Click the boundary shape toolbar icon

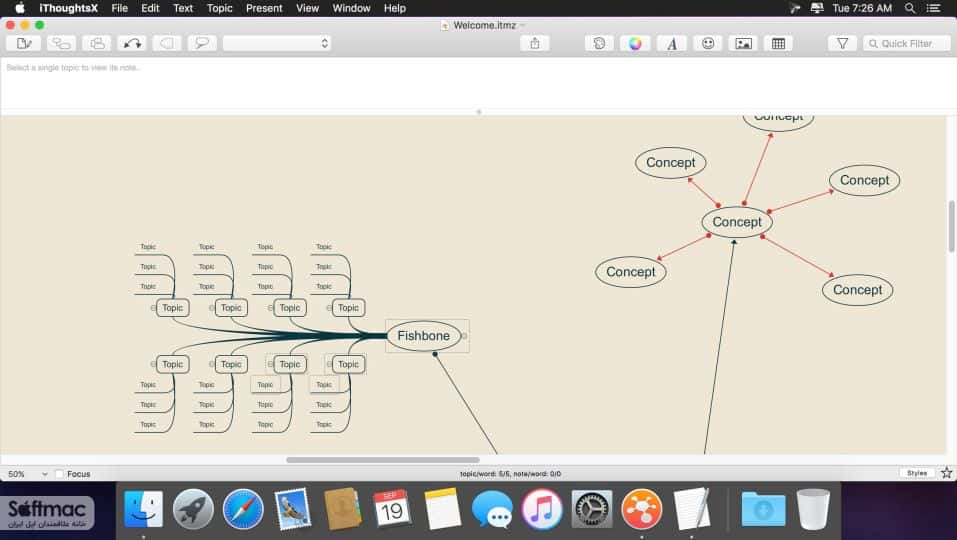click(167, 43)
